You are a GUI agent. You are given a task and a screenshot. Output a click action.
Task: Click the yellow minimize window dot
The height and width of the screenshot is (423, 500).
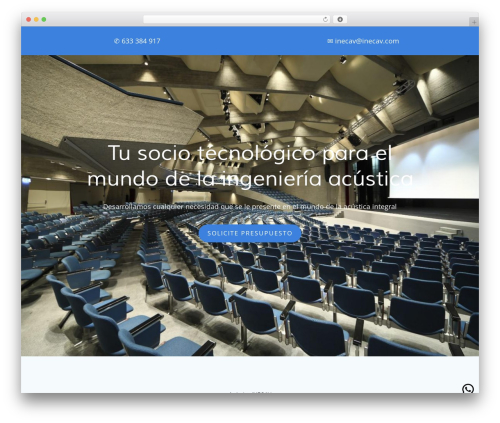[x=36, y=19]
